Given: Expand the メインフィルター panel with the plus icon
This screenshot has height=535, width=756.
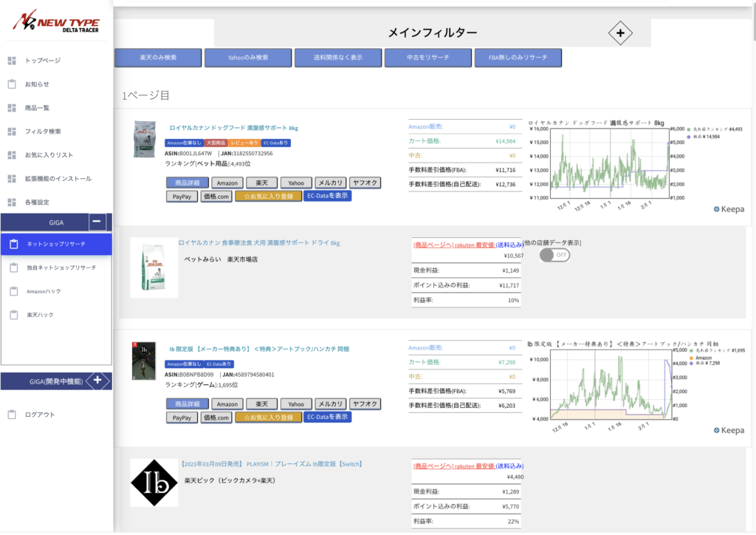Looking at the screenshot, I should [620, 33].
